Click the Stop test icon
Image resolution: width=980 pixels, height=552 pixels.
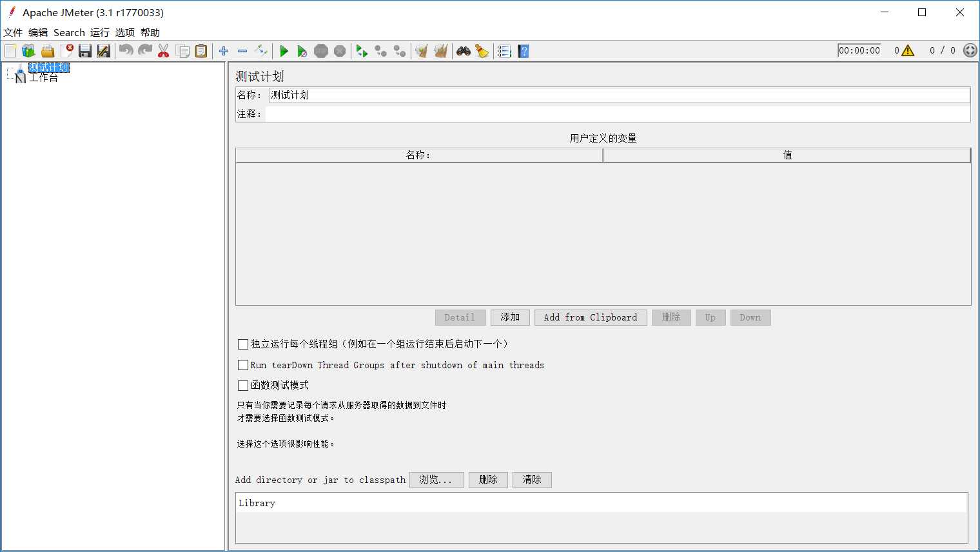[x=321, y=51]
